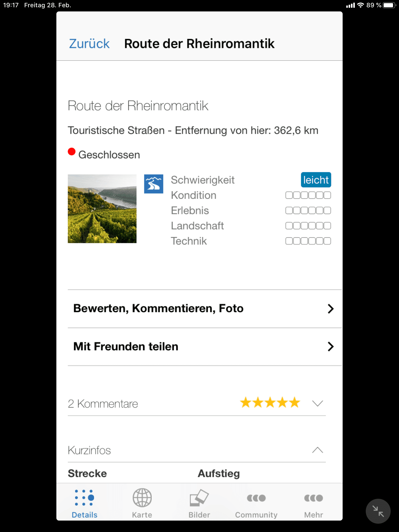Tap the Technik rating scale
Viewport: 399px width, 532px height.
coord(308,241)
